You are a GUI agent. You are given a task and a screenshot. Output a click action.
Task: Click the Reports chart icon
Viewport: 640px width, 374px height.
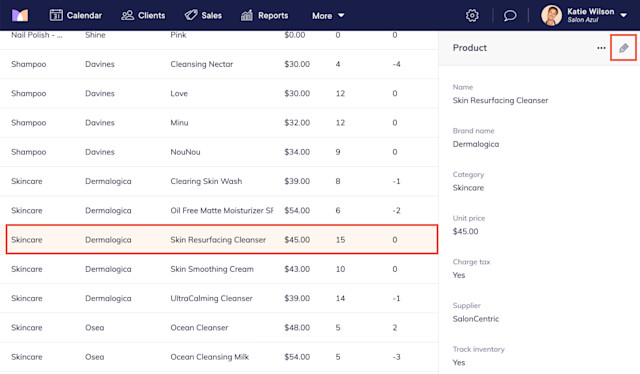pos(247,15)
